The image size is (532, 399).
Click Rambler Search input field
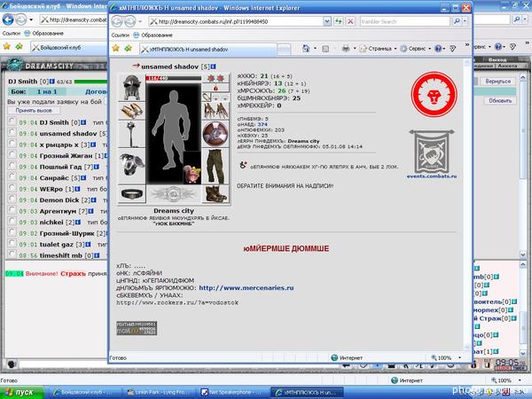pyautogui.click(x=405, y=21)
